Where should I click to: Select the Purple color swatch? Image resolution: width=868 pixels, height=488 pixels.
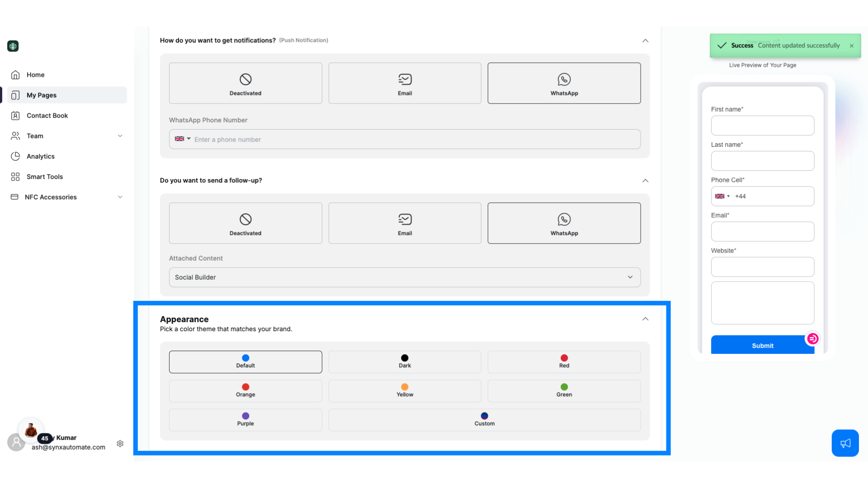[245, 419]
